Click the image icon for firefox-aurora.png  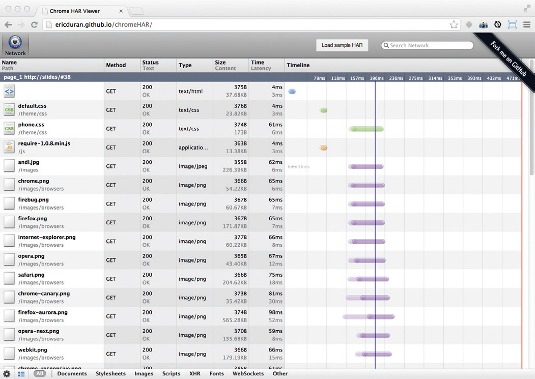click(9, 316)
